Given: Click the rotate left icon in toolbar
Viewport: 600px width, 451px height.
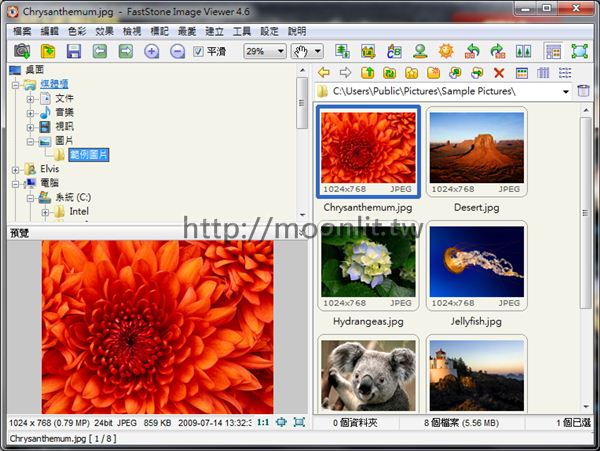Looking at the screenshot, I should click(473, 51).
